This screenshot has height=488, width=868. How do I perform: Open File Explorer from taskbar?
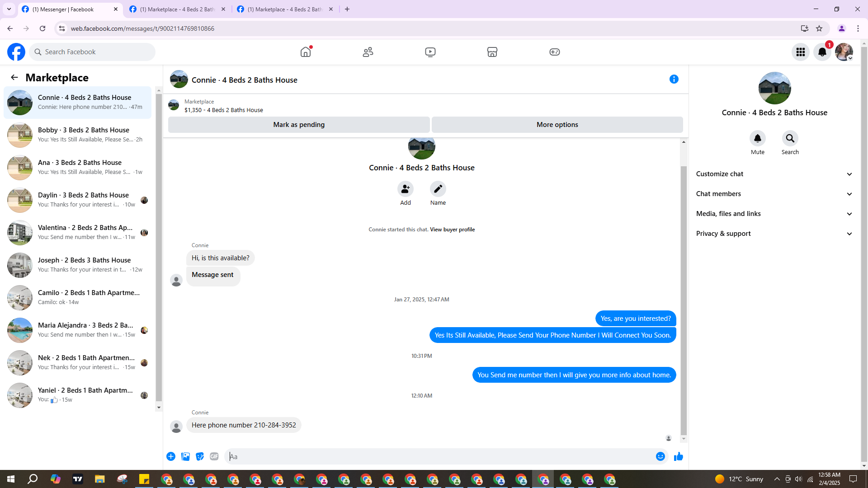click(99, 479)
